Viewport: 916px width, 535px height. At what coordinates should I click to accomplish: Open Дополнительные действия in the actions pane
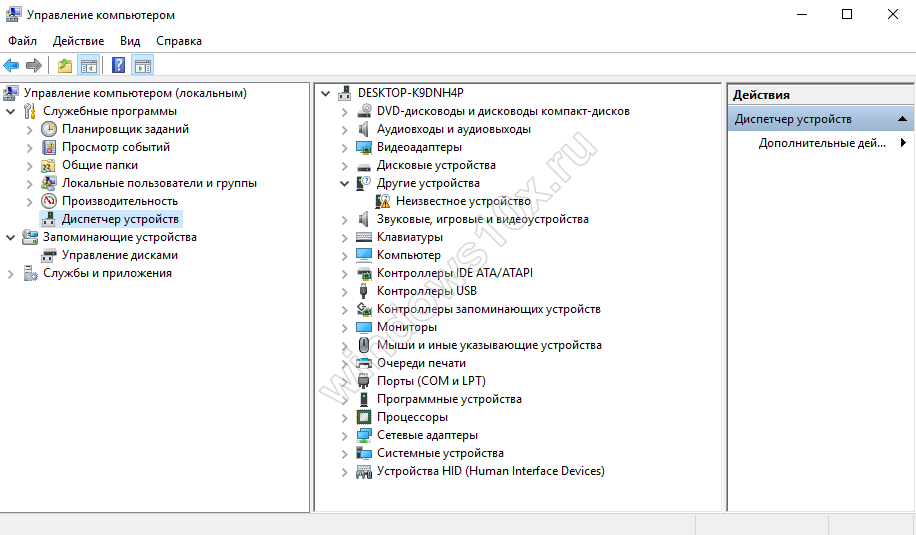[822, 143]
